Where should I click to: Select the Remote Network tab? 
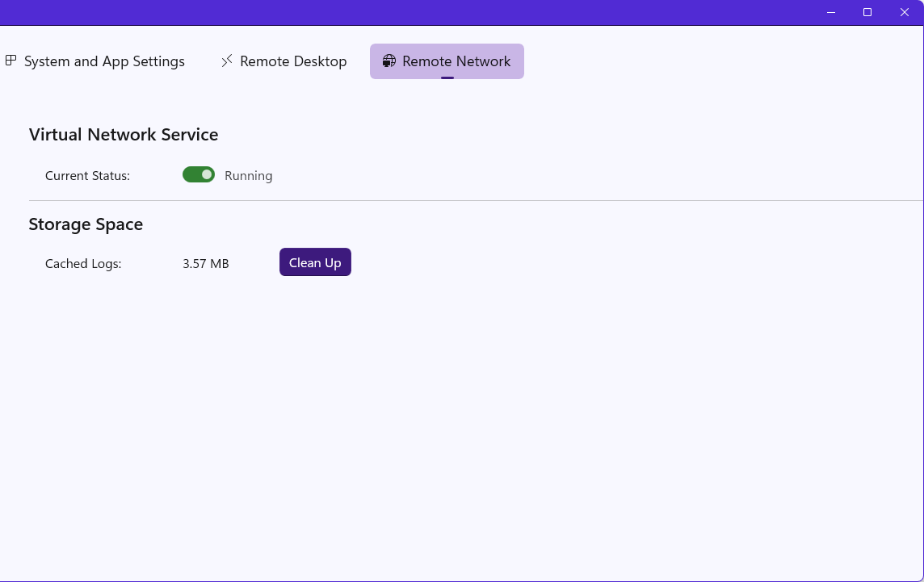coord(447,61)
